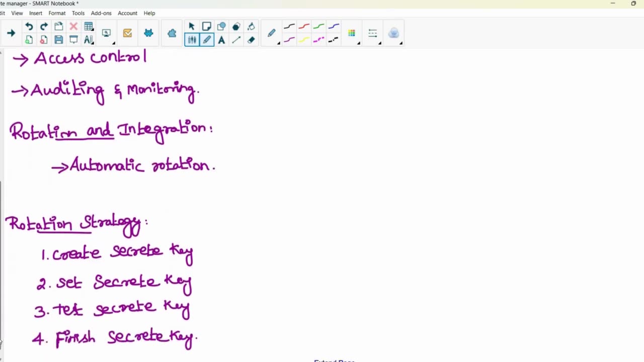
Task: Pick the Shapes tool
Action: click(221, 27)
